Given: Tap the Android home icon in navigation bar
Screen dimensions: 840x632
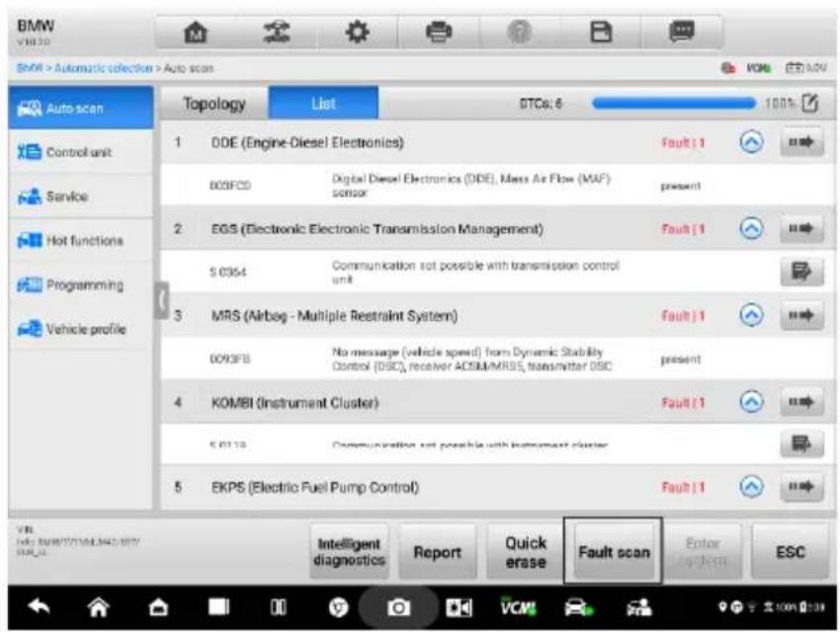Looking at the screenshot, I should (x=99, y=607).
